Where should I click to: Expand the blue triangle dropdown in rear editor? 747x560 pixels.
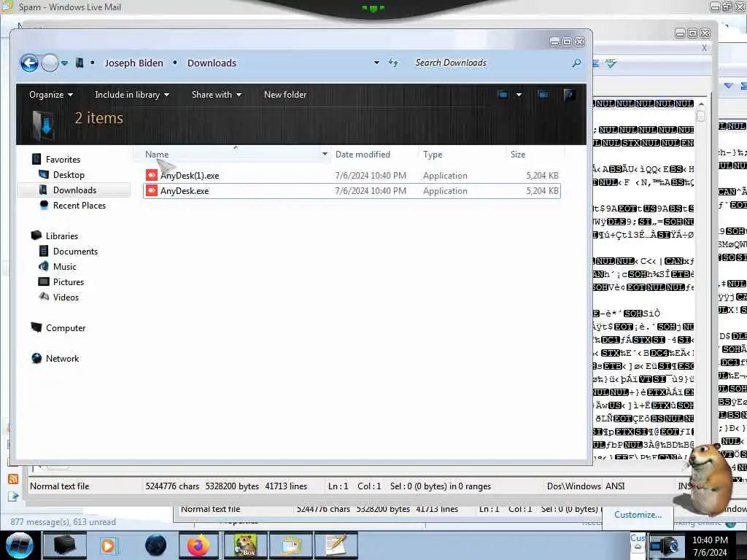click(729, 86)
